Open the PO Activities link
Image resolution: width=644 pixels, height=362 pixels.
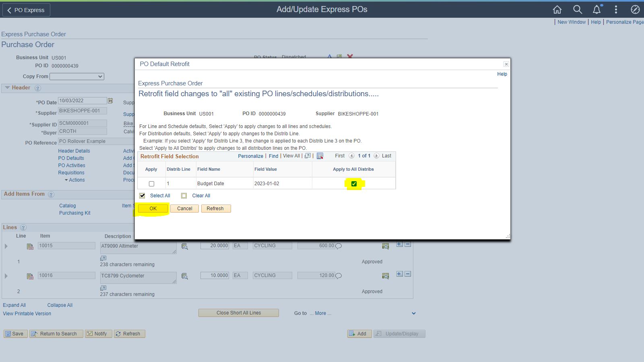click(72, 165)
